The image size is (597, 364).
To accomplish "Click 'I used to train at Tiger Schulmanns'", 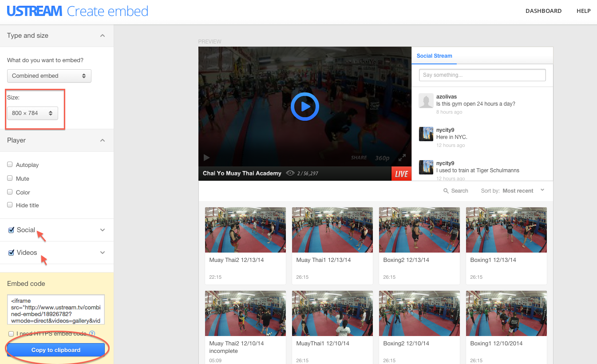I will point(478,170).
